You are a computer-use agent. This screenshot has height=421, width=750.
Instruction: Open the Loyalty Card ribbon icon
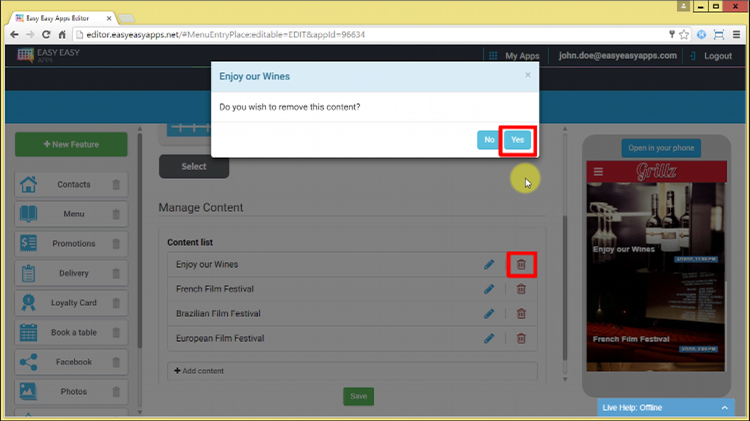[x=28, y=302]
